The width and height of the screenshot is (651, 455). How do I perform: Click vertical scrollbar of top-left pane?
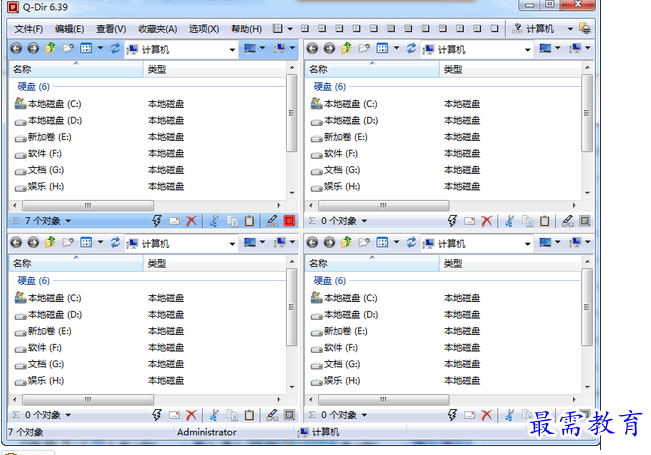(x=292, y=113)
